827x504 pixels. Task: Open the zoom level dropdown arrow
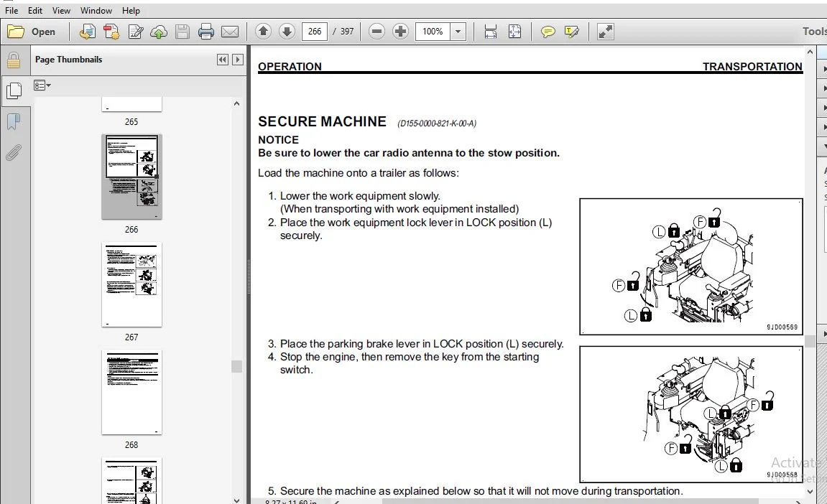[458, 32]
